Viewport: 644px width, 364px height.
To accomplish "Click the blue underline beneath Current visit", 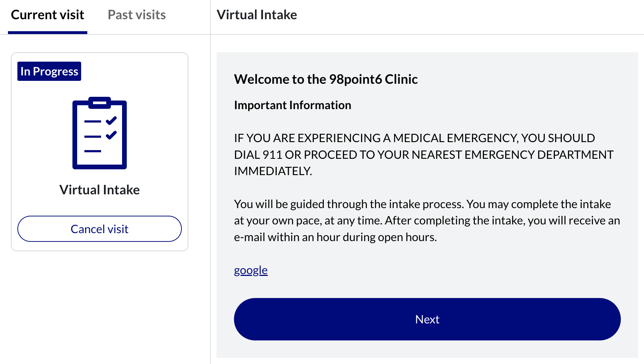I will (47, 33).
